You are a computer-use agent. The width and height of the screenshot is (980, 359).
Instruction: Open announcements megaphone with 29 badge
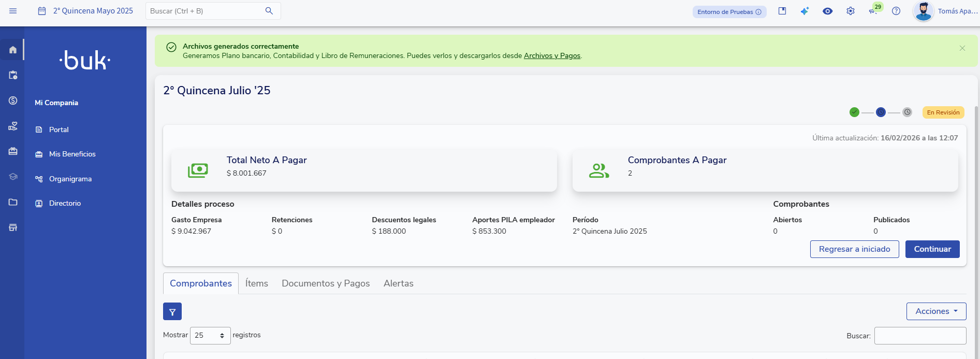coord(873,11)
